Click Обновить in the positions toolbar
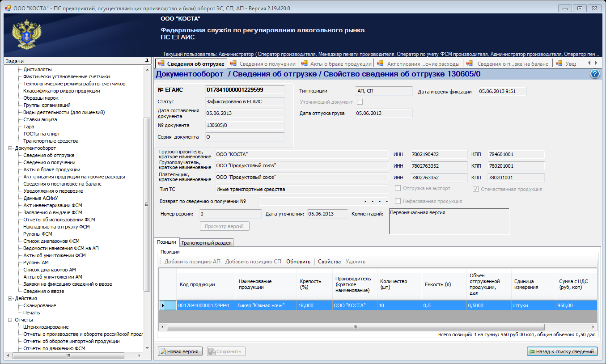Screen dimensions: 606x364 point(298,262)
